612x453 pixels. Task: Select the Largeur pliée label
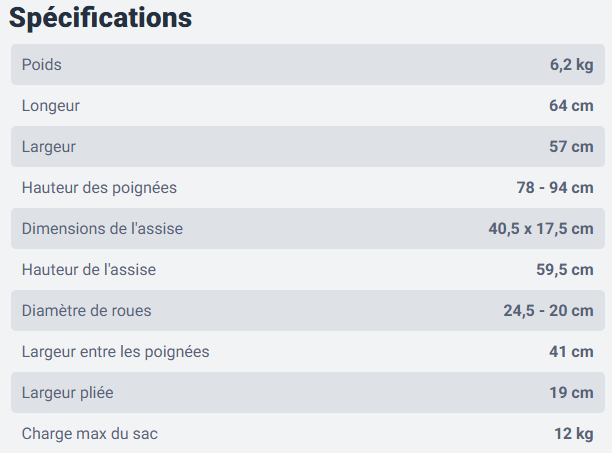pyautogui.click(x=68, y=393)
